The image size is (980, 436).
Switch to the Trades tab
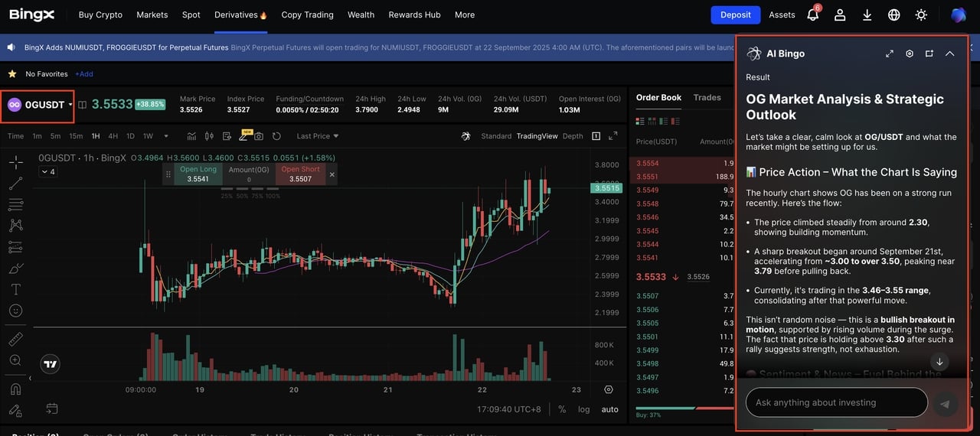(707, 97)
